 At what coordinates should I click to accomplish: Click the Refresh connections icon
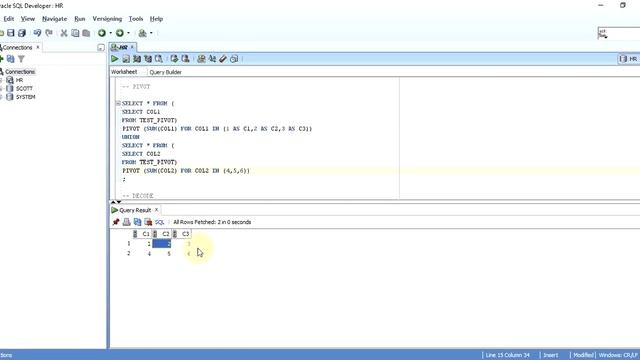click(11, 59)
